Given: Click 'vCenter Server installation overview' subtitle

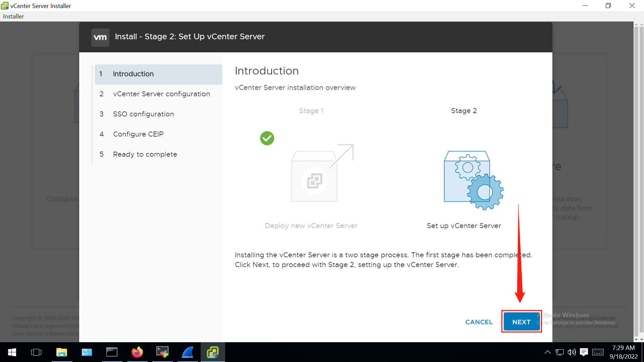Looking at the screenshot, I should [295, 88].
